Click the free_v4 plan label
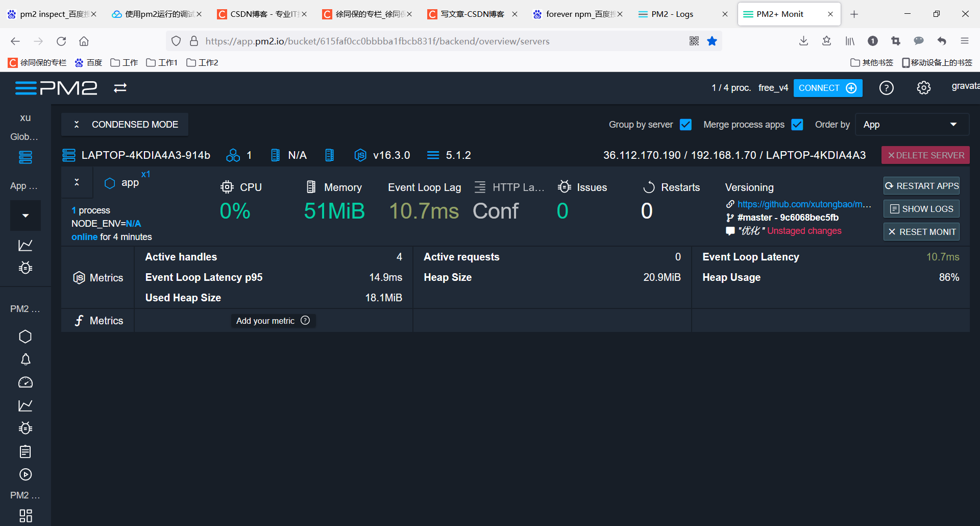The height and width of the screenshot is (526, 980). click(x=773, y=88)
